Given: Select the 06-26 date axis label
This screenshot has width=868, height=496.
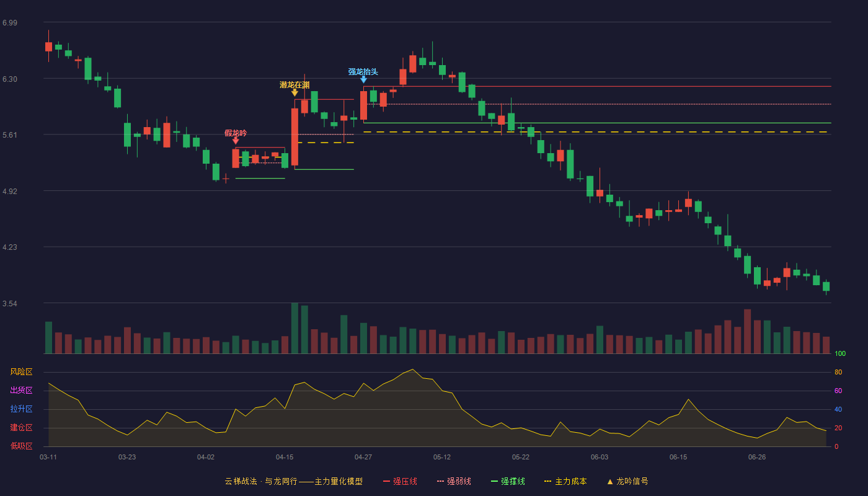Looking at the screenshot, I should pyautogui.click(x=757, y=457).
